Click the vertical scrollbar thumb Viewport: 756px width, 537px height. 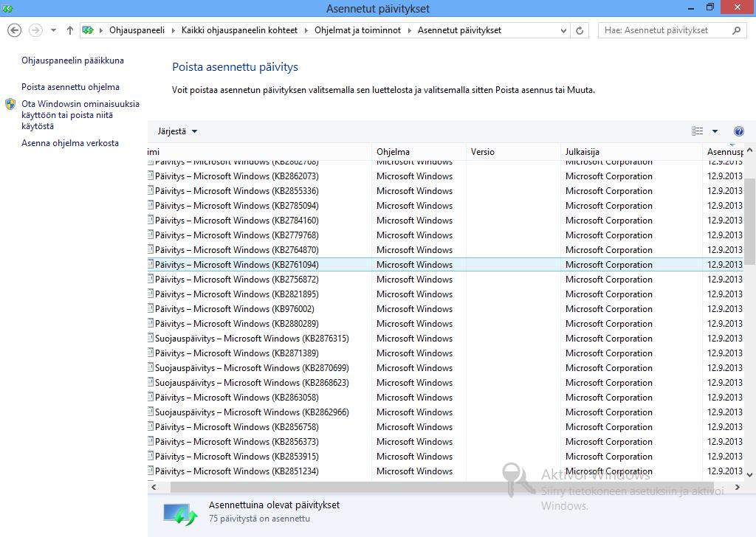click(749, 221)
